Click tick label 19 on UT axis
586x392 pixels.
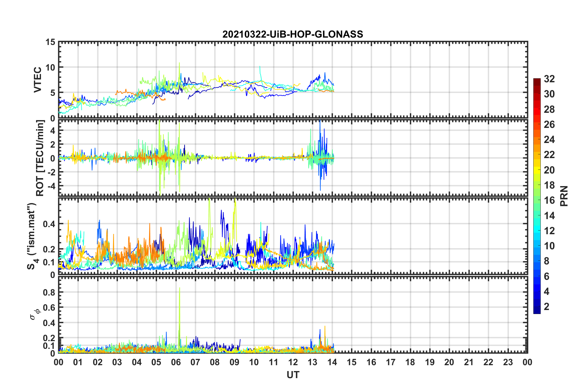pos(430,362)
